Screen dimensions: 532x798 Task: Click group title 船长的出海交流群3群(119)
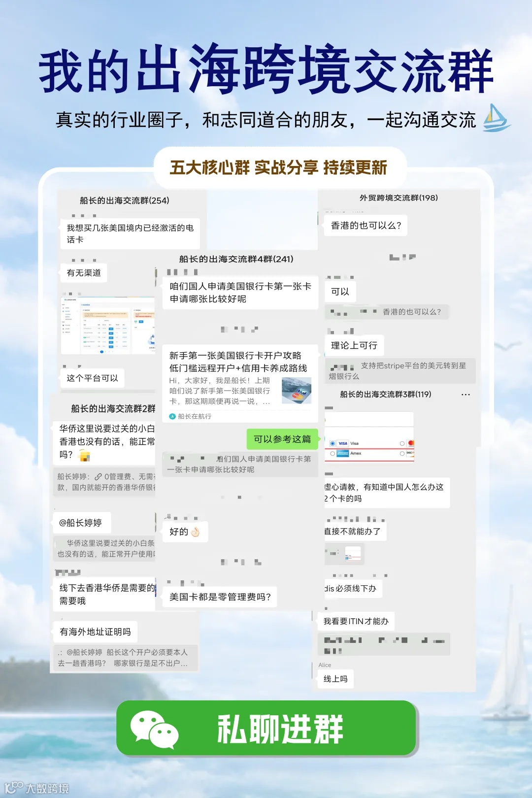click(386, 394)
